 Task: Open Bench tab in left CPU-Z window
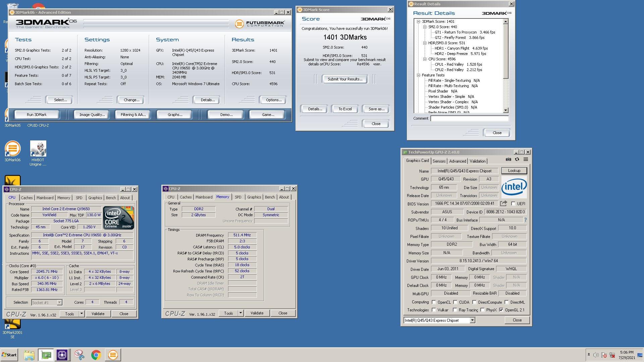111,198
